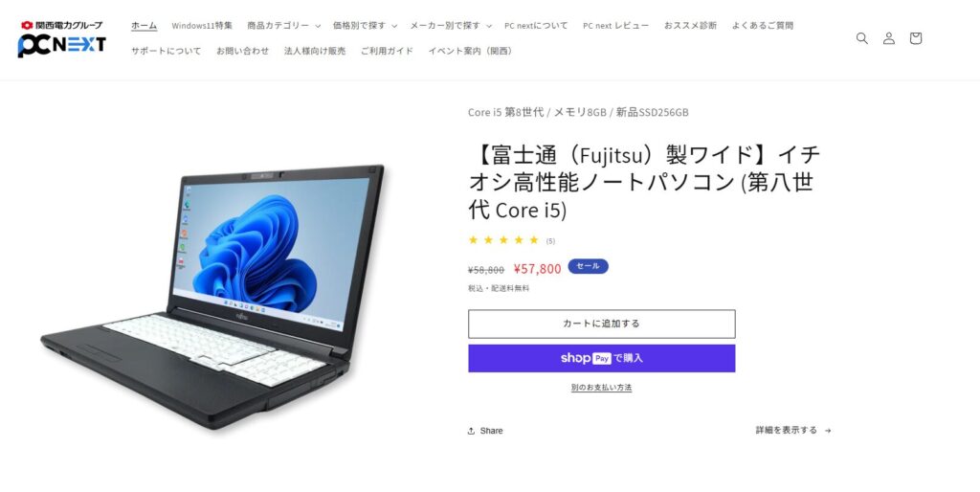Click the カートに追加する button

pyautogui.click(x=602, y=324)
